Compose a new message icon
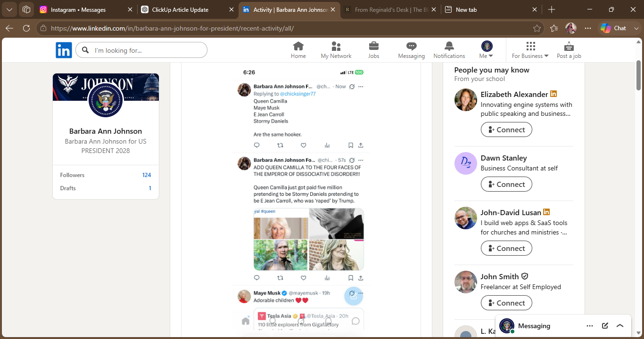Image resolution: width=644 pixels, height=339 pixels. click(605, 326)
